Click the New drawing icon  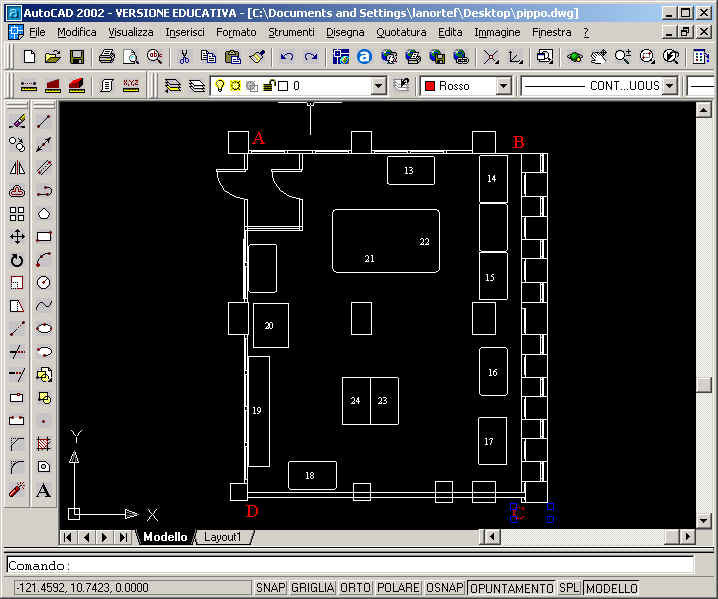point(29,57)
